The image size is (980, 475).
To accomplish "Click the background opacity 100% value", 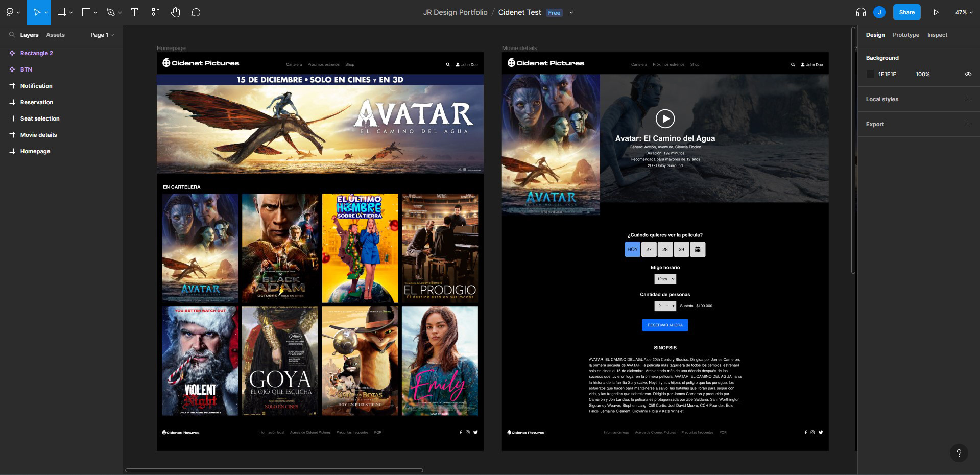I will tap(922, 74).
